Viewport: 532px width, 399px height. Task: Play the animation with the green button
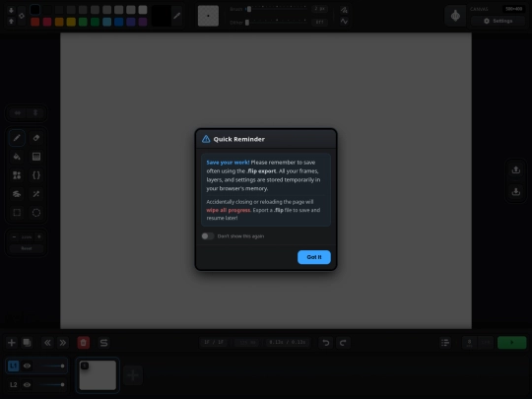coord(511,343)
